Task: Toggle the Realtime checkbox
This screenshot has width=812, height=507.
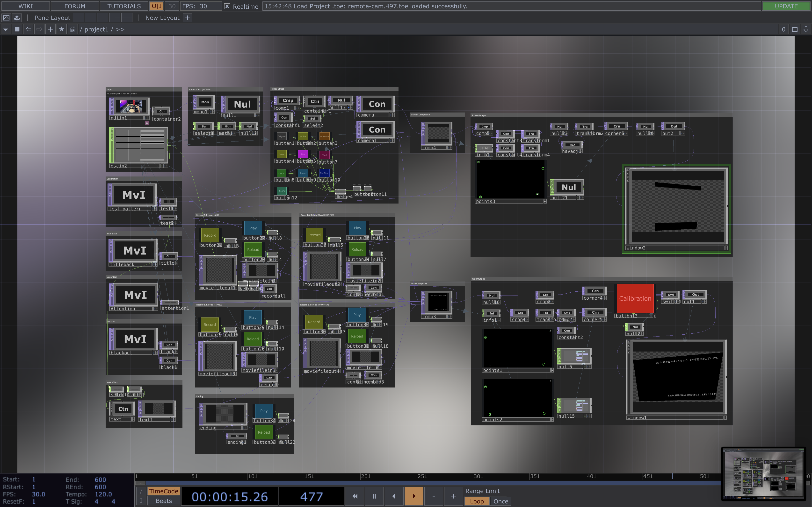Action: [x=227, y=6]
